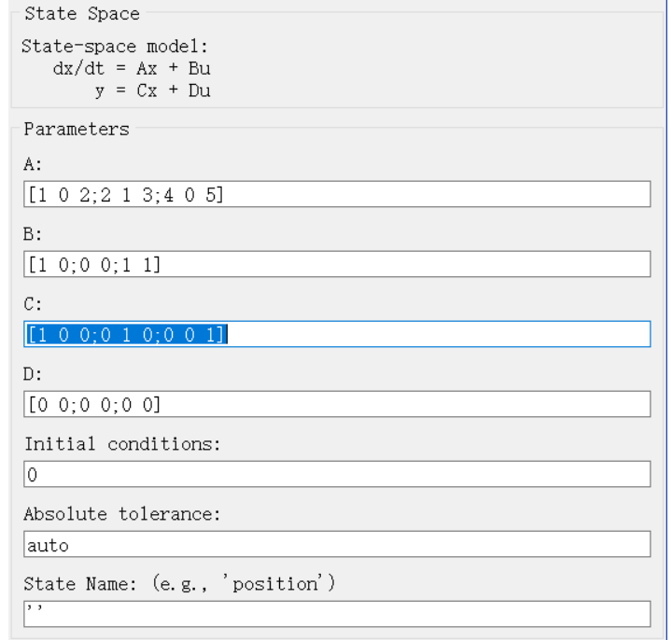Click empty space right of highlighted C text
The width and height of the screenshot is (672, 640).
tap(439, 334)
